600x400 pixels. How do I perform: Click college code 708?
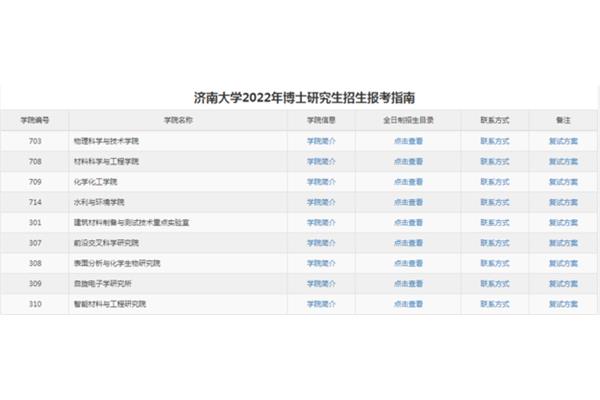35,162
